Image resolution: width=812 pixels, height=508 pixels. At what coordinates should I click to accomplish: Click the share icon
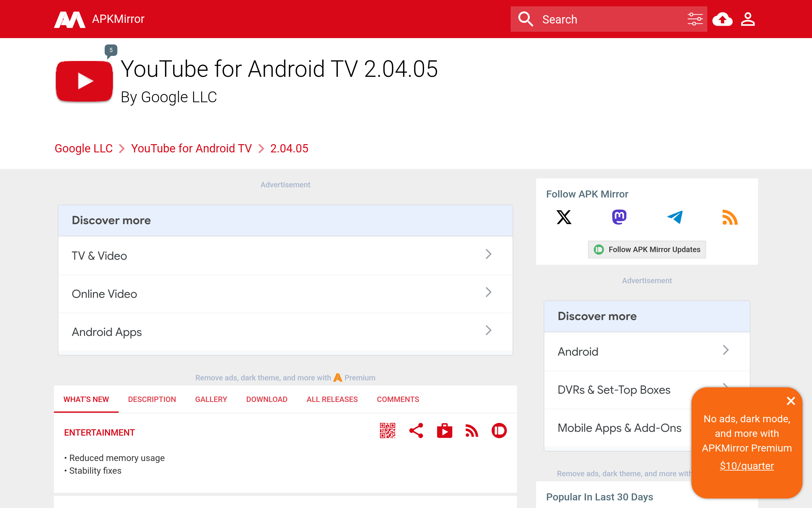coord(416,431)
